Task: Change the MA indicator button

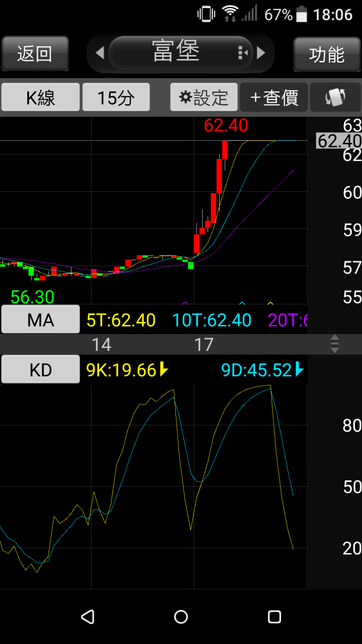Action: [41, 319]
